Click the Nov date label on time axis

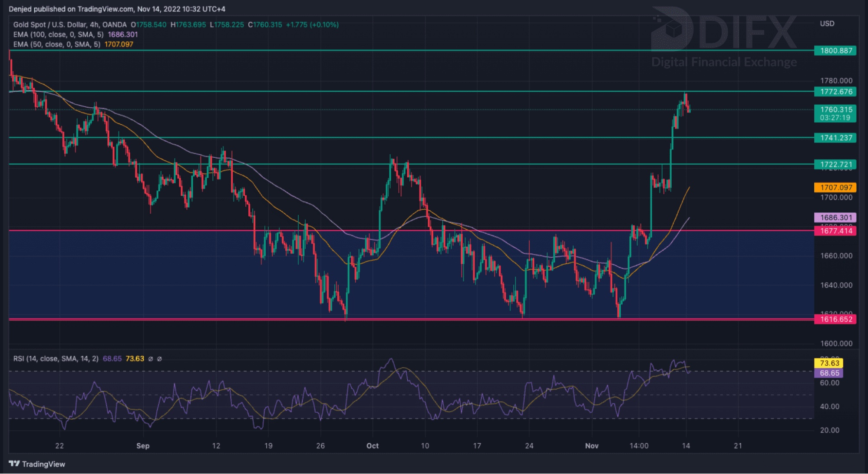pyautogui.click(x=591, y=446)
